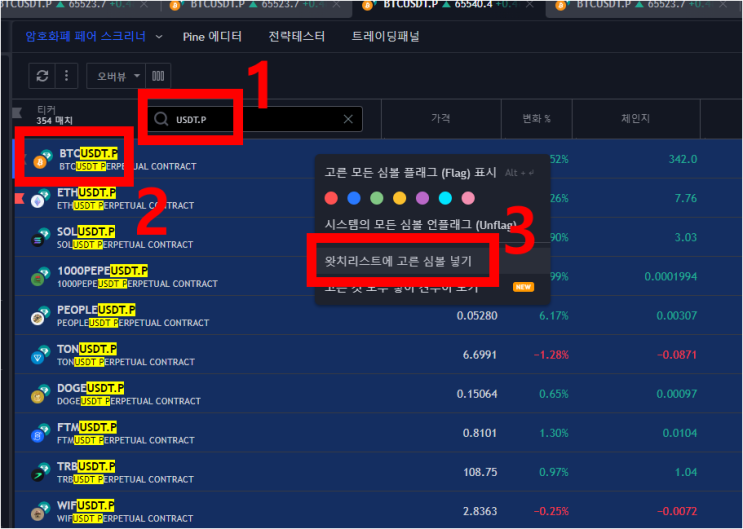Clear the USDT.P search with X
743x529 pixels.
348,119
